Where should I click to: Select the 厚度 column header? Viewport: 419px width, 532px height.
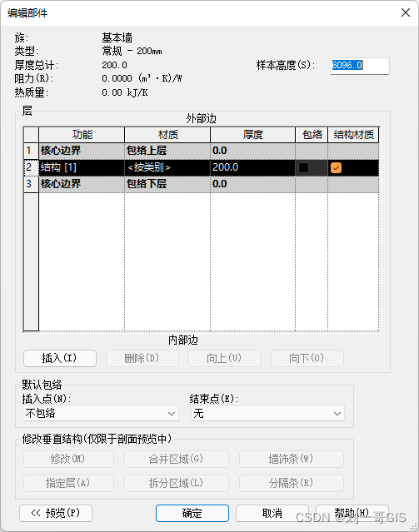click(x=253, y=135)
